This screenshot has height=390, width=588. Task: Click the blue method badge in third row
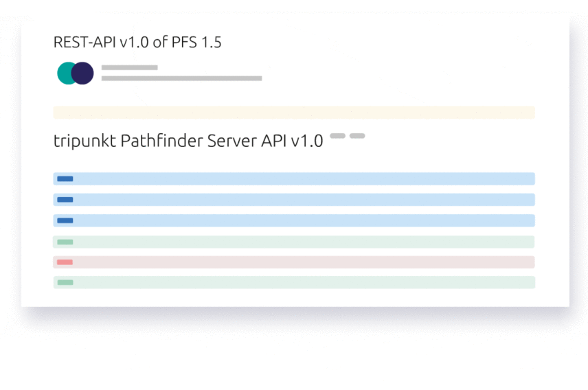click(x=65, y=220)
